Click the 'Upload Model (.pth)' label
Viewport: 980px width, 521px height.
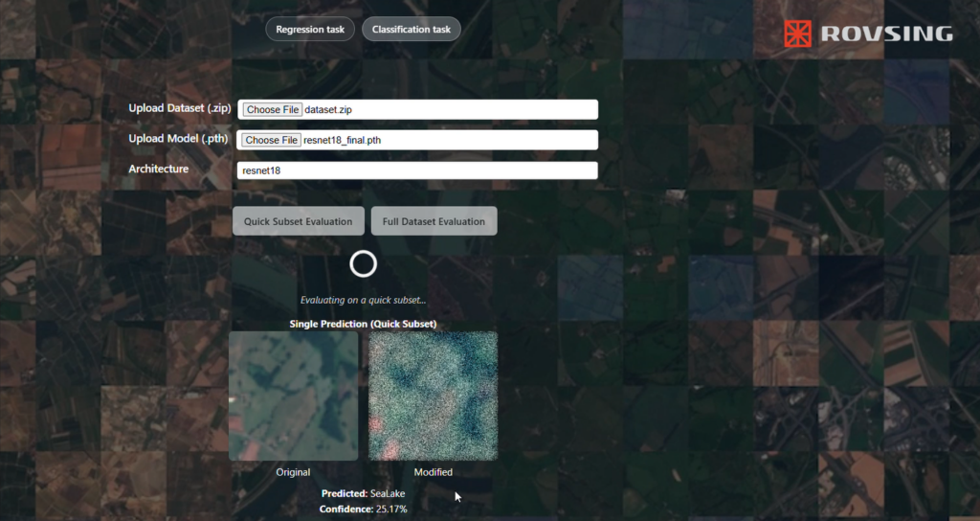(178, 139)
